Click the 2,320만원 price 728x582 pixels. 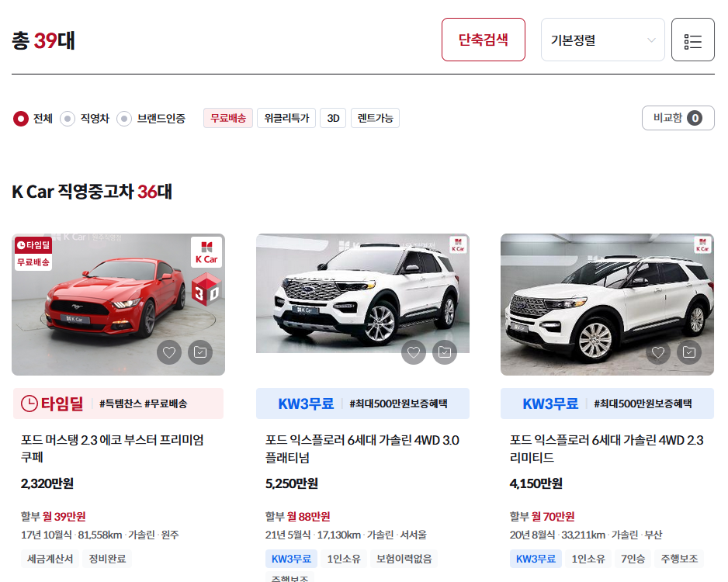point(47,483)
